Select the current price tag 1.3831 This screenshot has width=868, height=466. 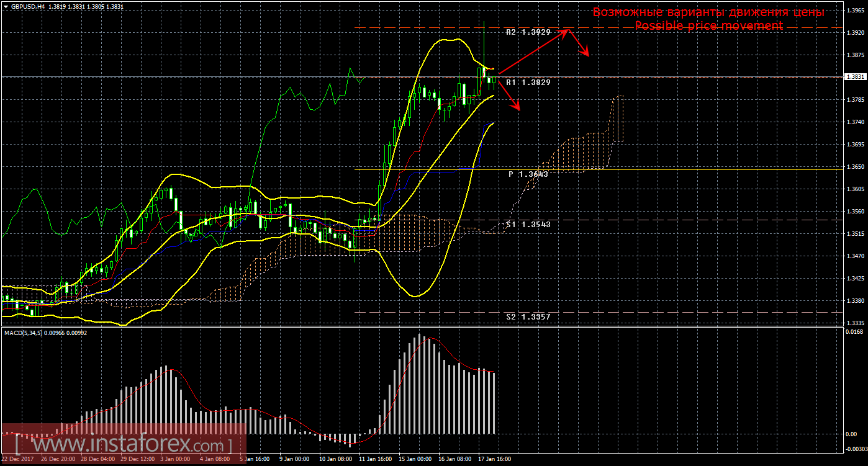[x=855, y=76]
